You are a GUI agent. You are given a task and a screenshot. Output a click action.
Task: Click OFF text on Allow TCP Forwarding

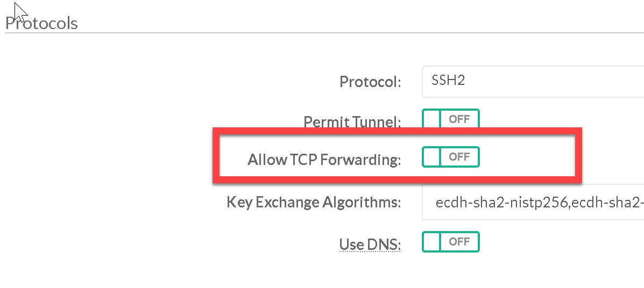click(459, 157)
